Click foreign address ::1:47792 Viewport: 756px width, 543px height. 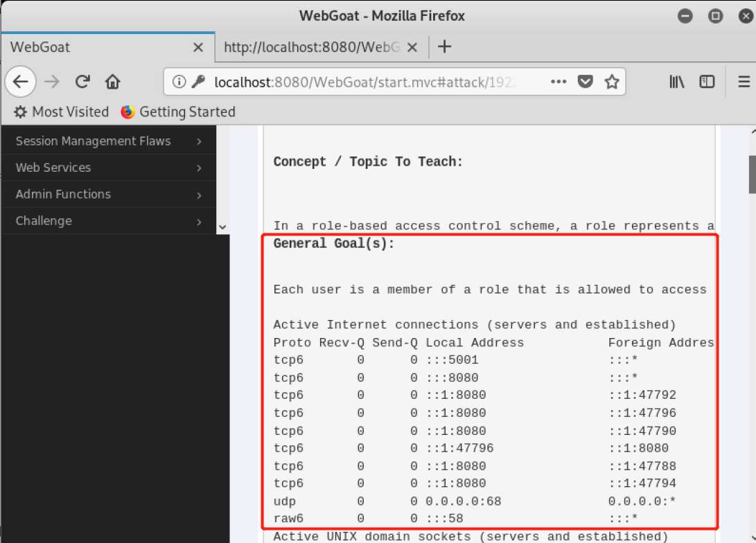(x=642, y=395)
